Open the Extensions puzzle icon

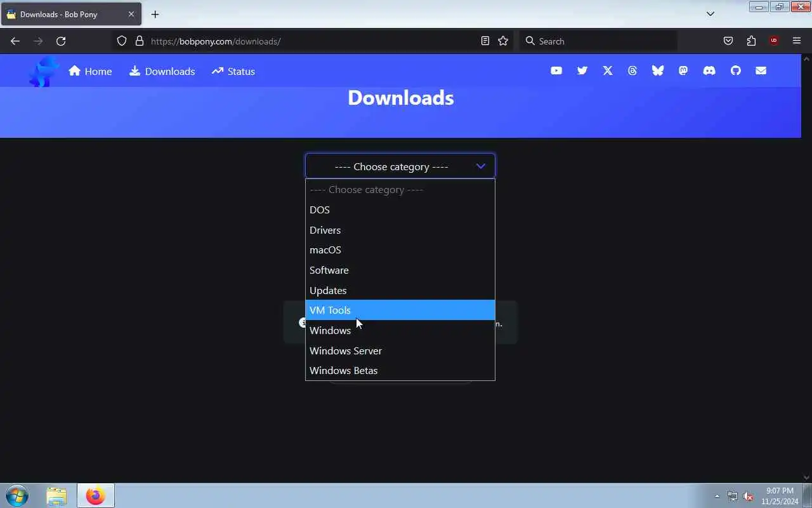[x=751, y=41]
